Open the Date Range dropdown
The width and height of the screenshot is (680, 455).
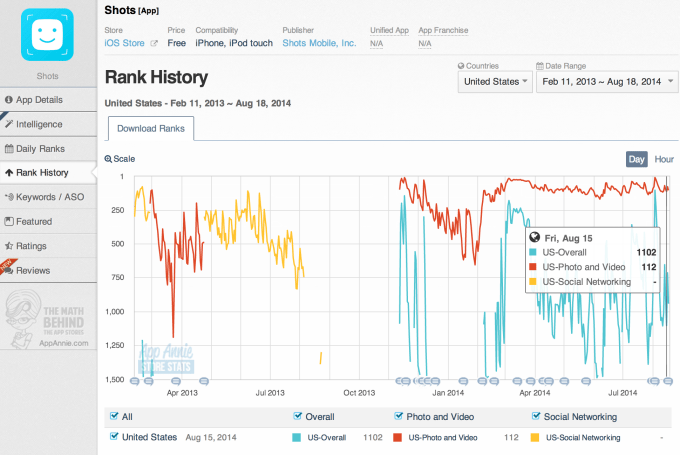pyautogui.click(x=603, y=82)
